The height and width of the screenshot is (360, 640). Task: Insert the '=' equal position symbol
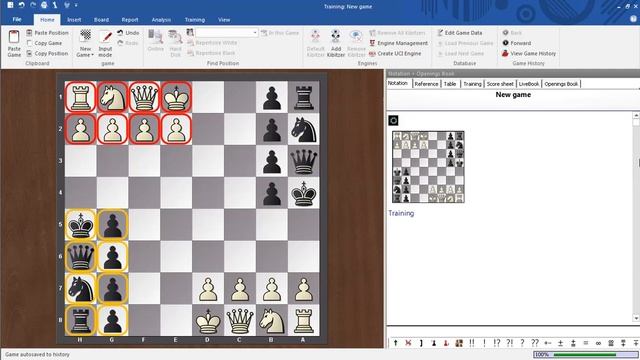click(x=586, y=343)
